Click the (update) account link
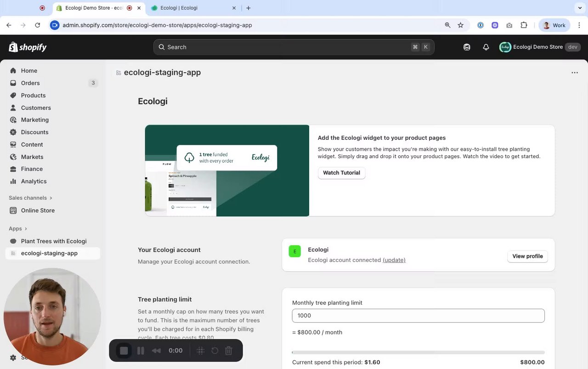Screen dimensions: 588x369 point(394,260)
